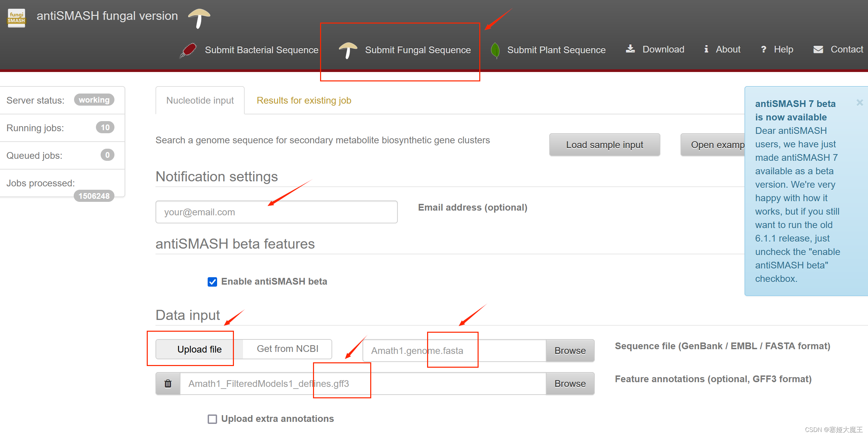The width and height of the screenshot is (868, 436).
Task: Click the Contact envelope icon
Action: 818,49
